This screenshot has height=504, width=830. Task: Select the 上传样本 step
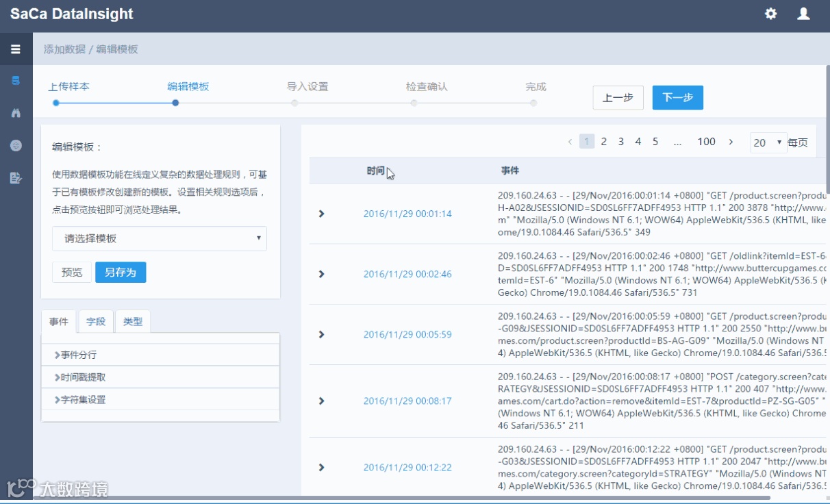coord(68,87)
